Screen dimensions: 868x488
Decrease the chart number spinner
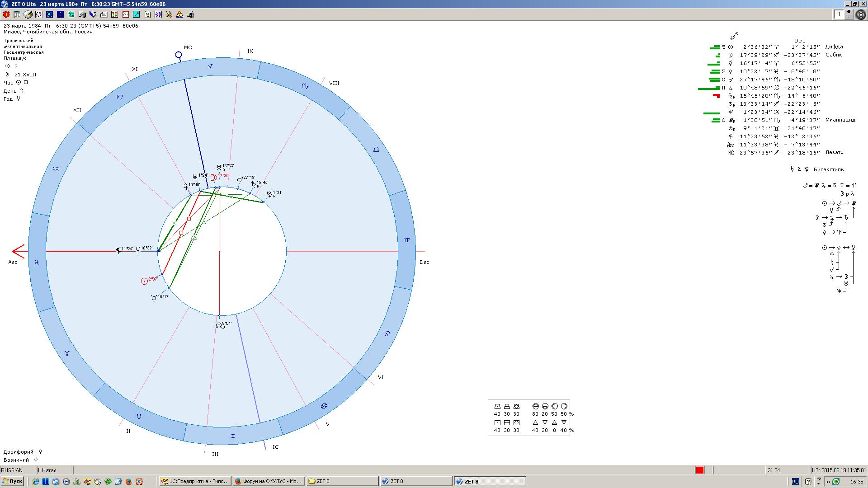tap(849, 17)
